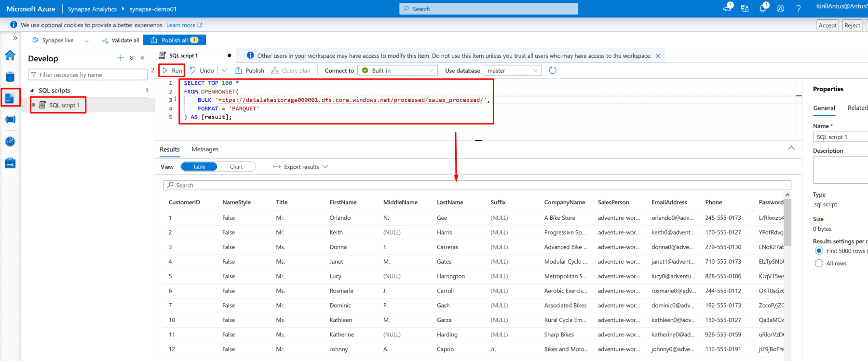Run the SQL script

pyautogui.click(x=172, y=70)
